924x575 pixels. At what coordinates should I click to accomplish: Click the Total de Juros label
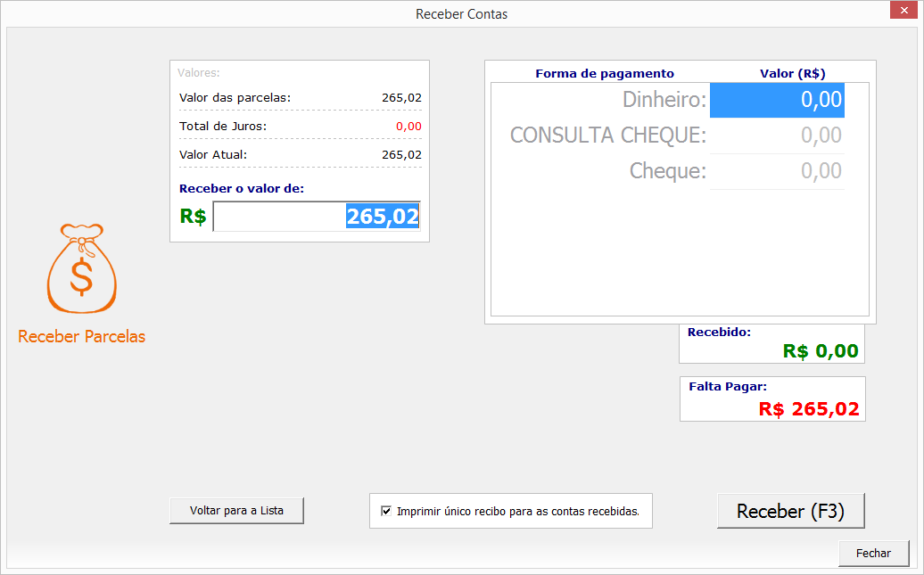223,126
